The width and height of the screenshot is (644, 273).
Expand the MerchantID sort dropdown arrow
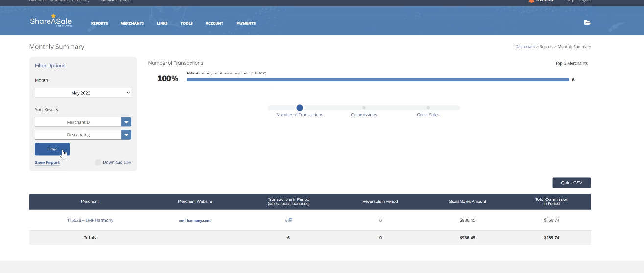coord(126,122)
